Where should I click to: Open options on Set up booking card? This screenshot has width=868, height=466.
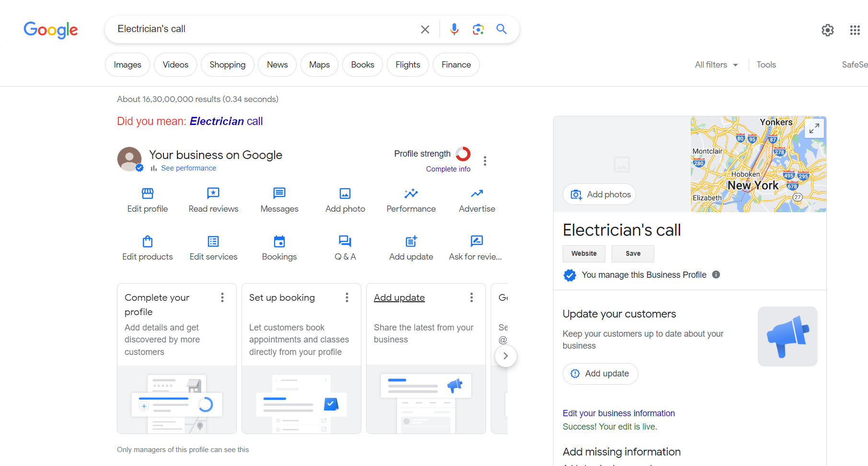[x=347, y=297]
